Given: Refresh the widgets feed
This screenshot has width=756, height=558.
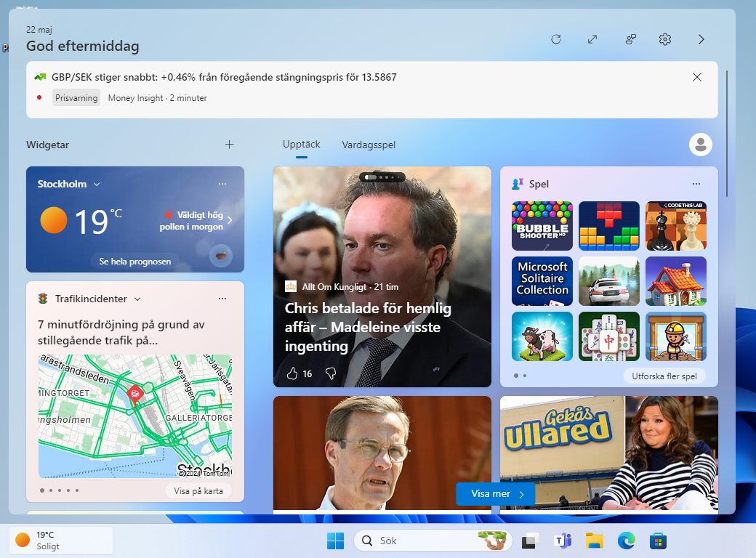Looking at the screenshot, I should pyautogui.click(x=556, y=39).
